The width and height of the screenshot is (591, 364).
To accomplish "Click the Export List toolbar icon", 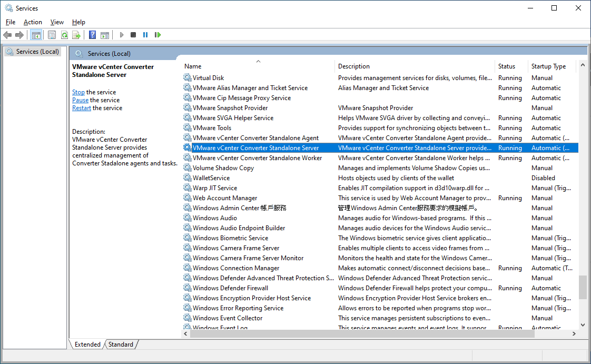I will tap(76, 35).
